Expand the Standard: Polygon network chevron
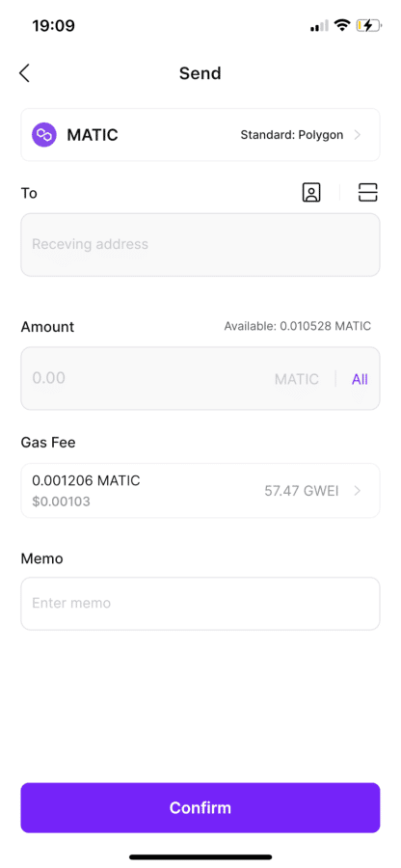The height and width of the screenshot is (868, 401). pos(358,135)
